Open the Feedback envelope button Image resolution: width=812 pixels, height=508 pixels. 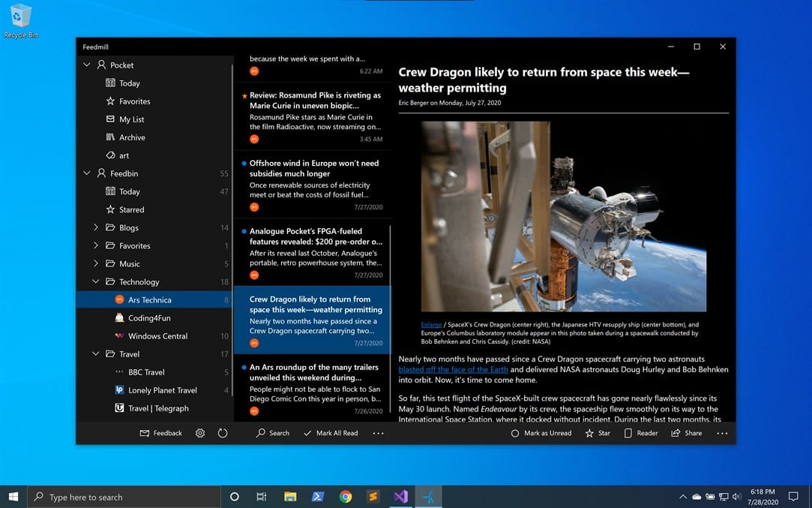tap(161, 433)
